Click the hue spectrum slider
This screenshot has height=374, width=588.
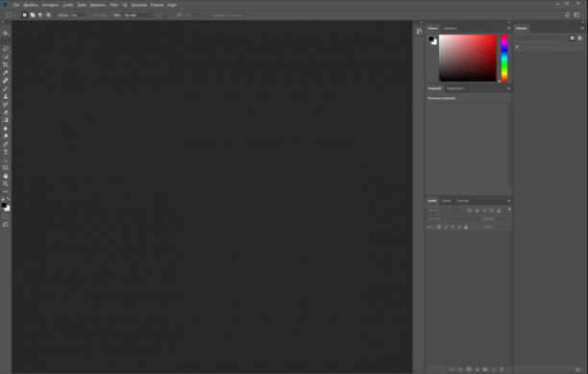click(504, 58)
